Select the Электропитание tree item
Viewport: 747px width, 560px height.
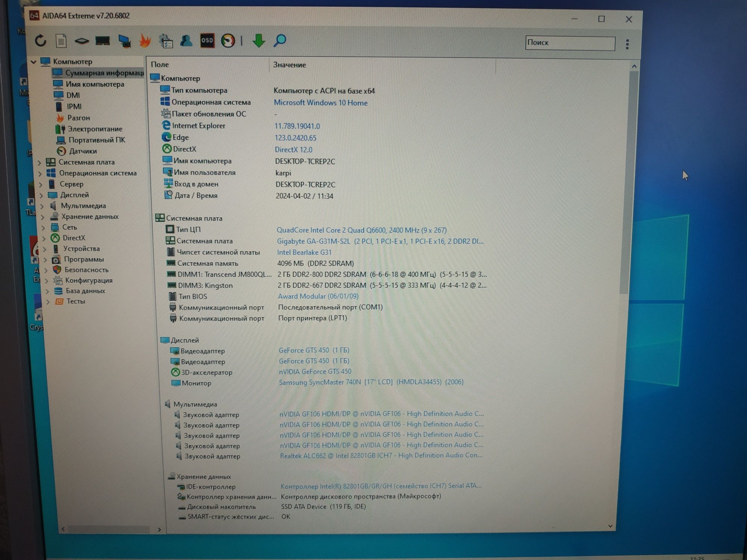click(x=89, y=129)
